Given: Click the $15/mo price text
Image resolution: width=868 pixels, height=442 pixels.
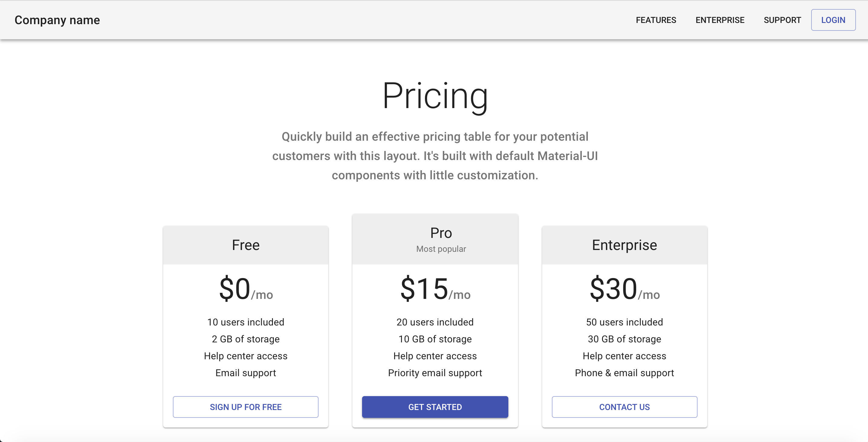Looking at the screenshot, I should [435, 290].
